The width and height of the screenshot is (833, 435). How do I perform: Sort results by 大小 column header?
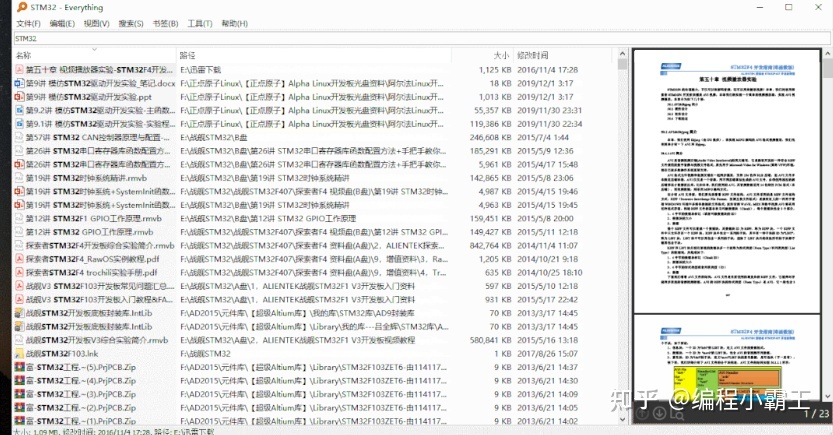click(x=482, y=55)
